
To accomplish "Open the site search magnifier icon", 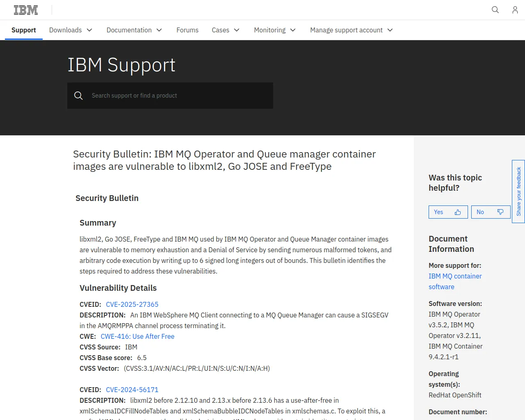I will coord(495,10).
